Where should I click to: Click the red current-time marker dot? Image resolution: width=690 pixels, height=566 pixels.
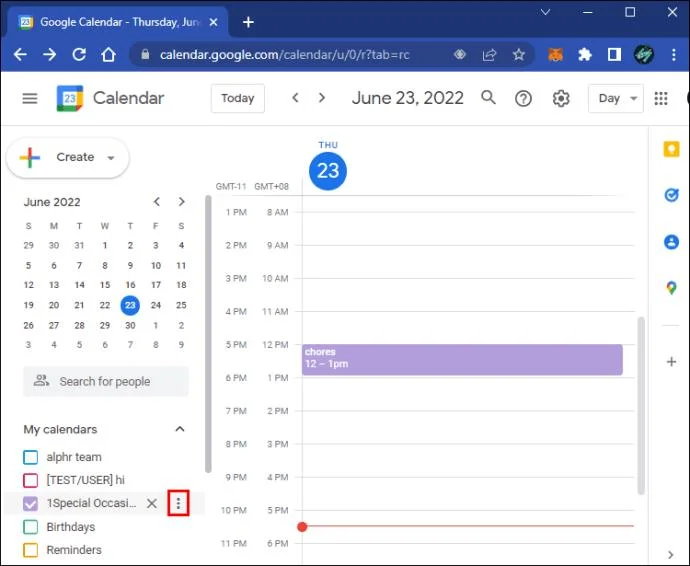coord(302,527)
